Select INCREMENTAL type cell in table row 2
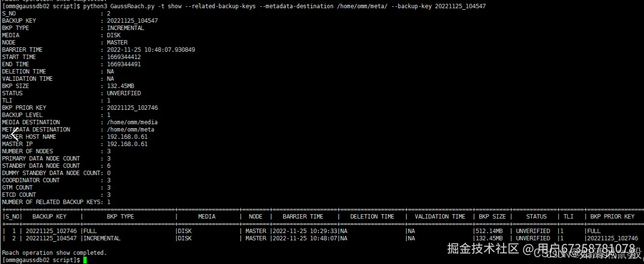 102,238
